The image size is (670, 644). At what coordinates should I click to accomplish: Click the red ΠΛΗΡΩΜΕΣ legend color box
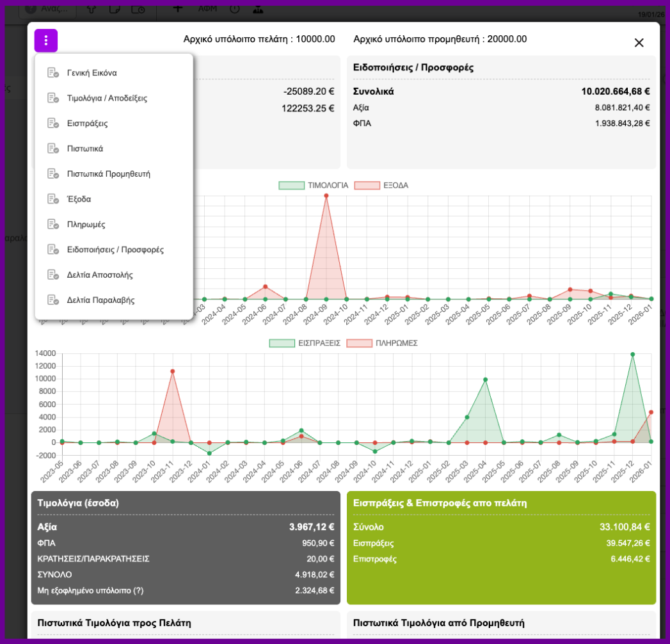[x=359, y=343]
